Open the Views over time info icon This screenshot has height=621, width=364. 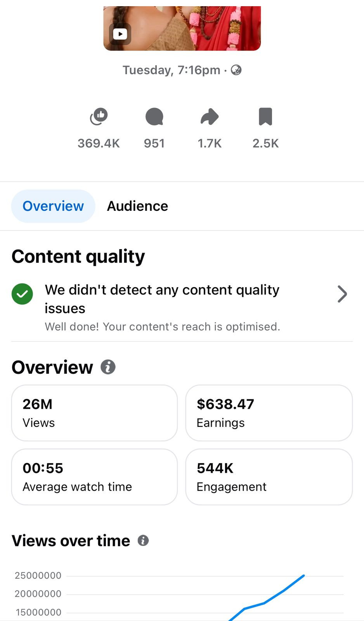pos(143,540)
